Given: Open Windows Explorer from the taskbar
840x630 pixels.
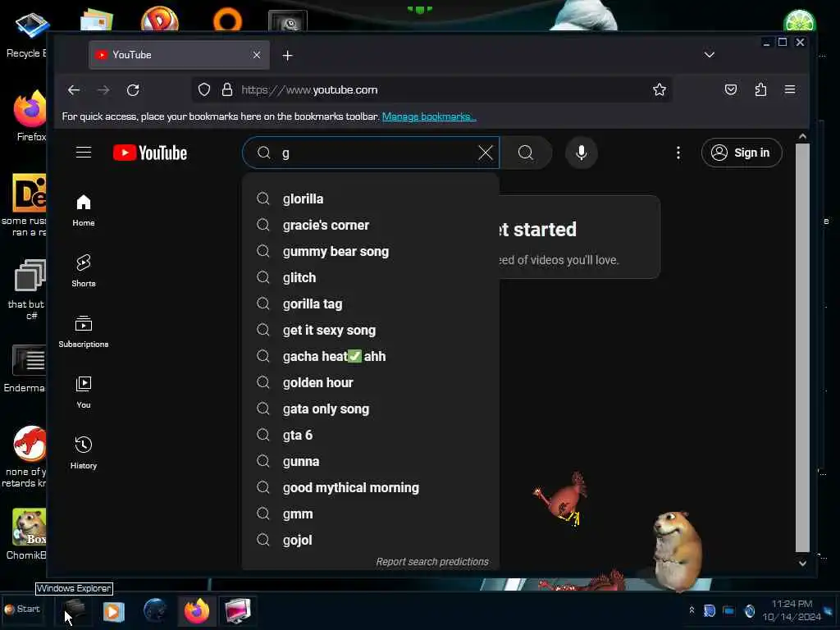Looking at the screenshot, I should tap(75, 610).
